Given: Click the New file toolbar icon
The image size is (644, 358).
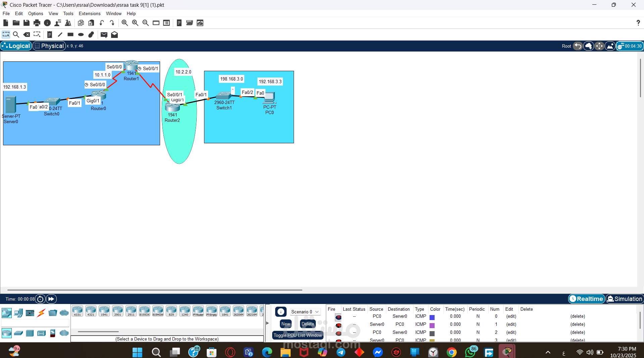Looking at the screenshot, I should 6,23.
